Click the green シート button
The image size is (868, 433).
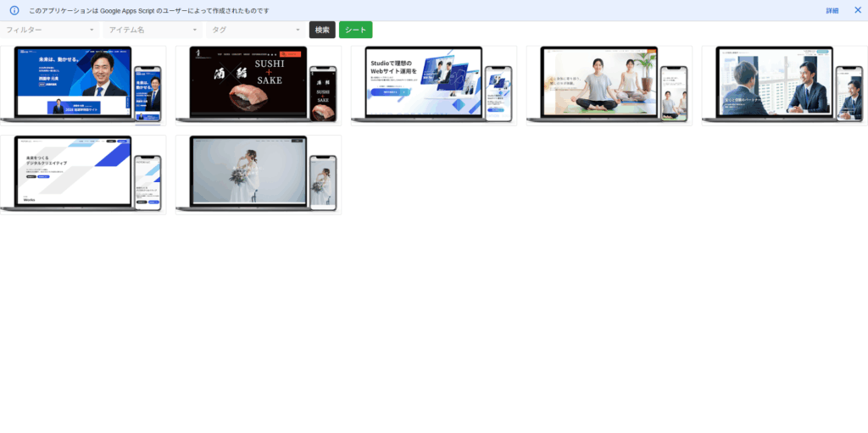(355, 30)
